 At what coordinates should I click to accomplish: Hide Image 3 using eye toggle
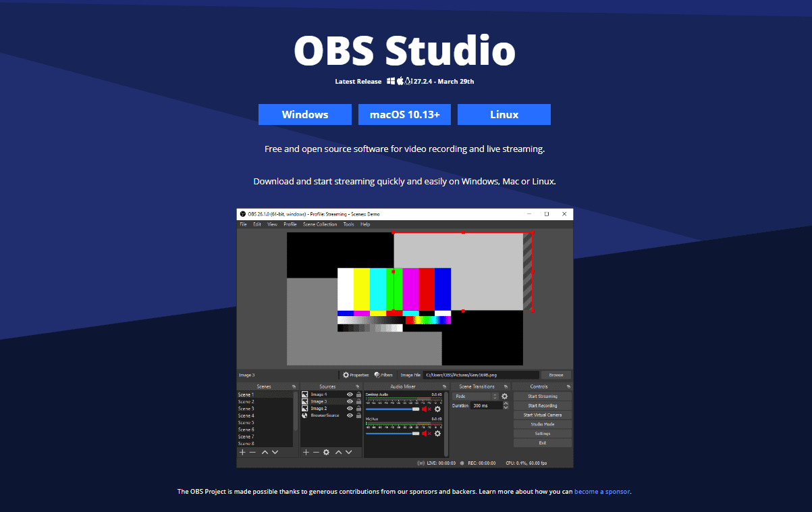349,401
